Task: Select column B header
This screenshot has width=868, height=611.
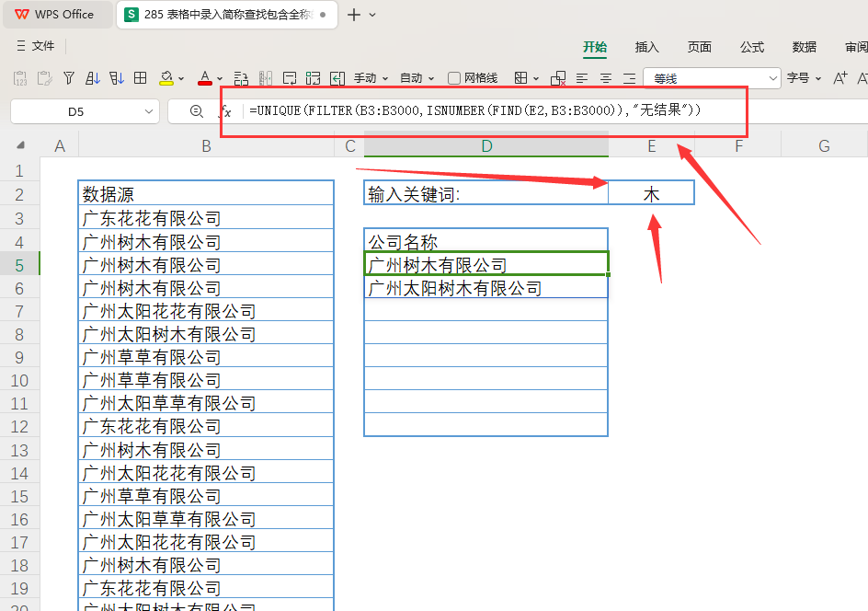Action: 207,146
